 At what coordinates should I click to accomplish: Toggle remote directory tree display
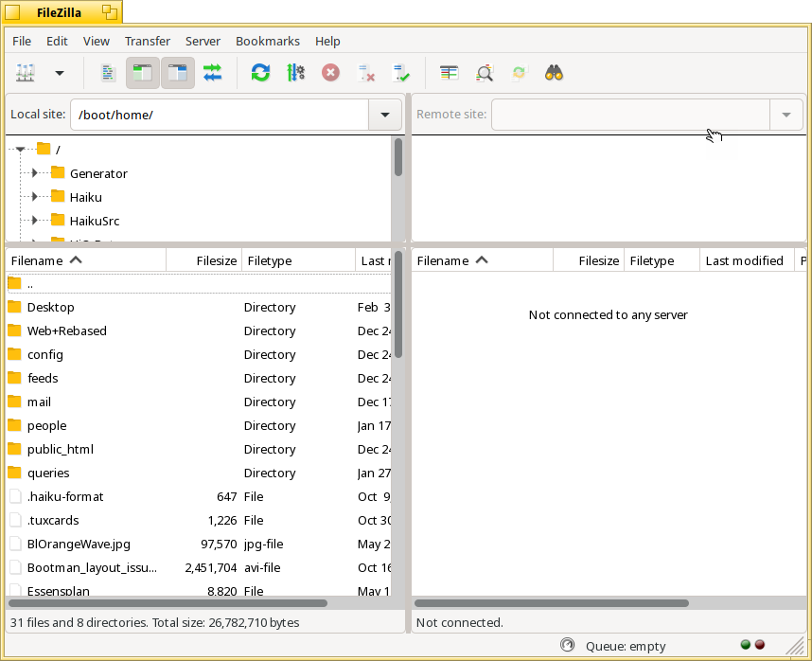tap(178, 73)
